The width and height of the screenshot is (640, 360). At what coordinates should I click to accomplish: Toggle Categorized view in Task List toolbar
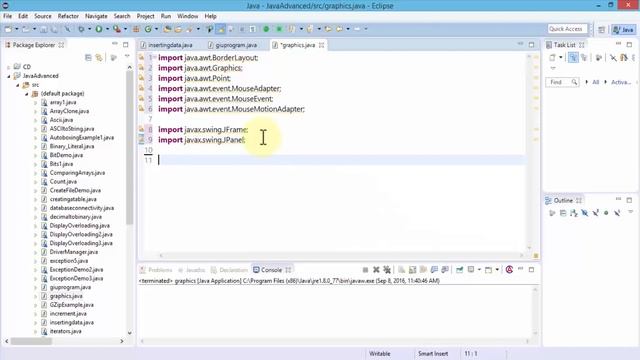[573, 58]
